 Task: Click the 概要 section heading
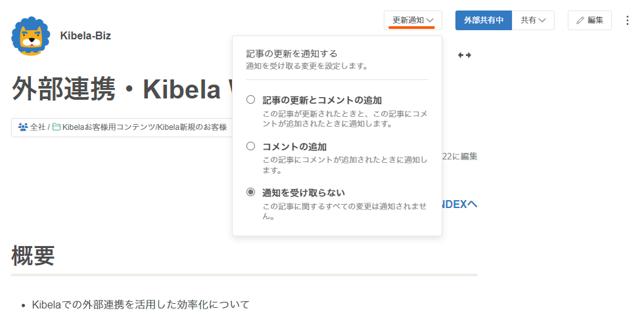[x=33, y=255]
